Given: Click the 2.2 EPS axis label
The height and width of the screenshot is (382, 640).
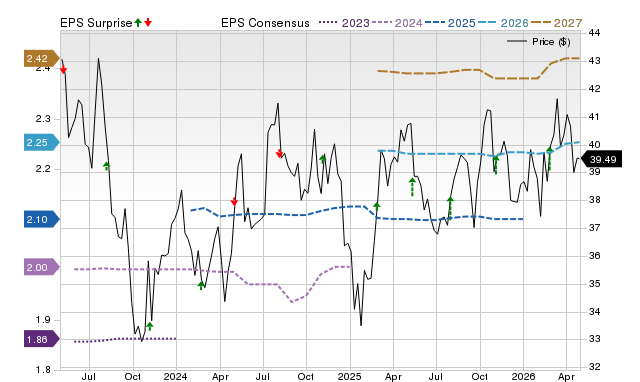Looking at the screenshot, I should (43, 169).
